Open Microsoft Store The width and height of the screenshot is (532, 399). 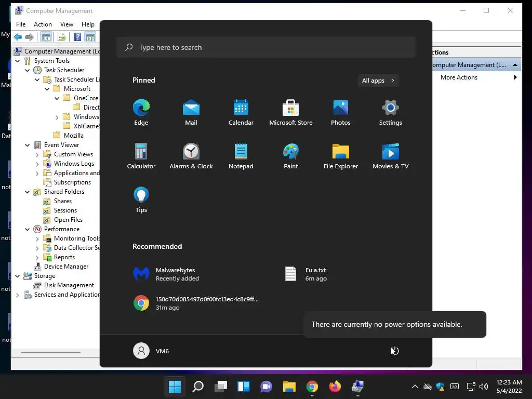click(x=291, y=112)
